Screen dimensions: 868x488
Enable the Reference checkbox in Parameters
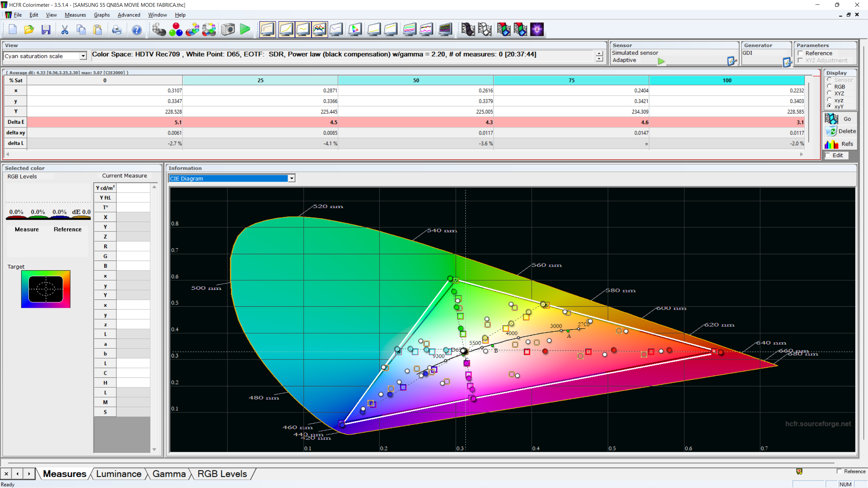(x=801, y=53)
